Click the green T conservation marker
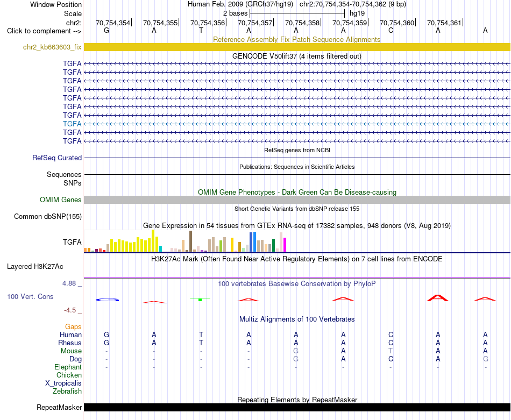511x420 pixels. 200,299
